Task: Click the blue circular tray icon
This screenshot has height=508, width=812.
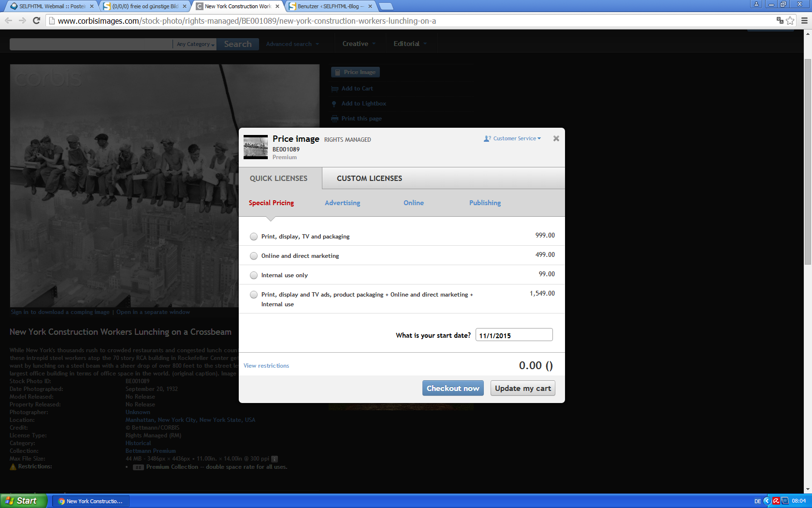Action: point(767,501)
